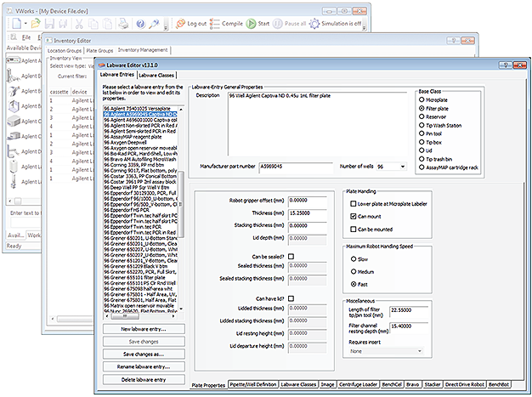Click the Save All icon in VWorks toolbar
The width and height of the screenshot is (532, 397).
pos(63,24)
